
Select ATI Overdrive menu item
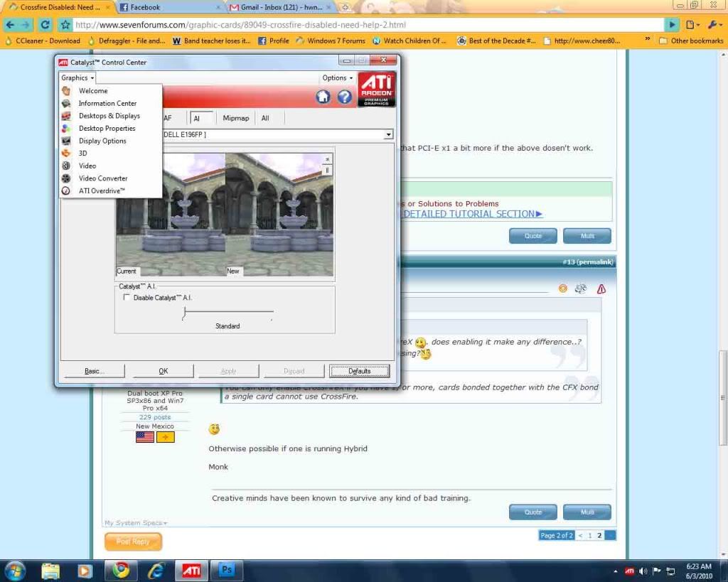pyautogui.click(x=102, y=190)
